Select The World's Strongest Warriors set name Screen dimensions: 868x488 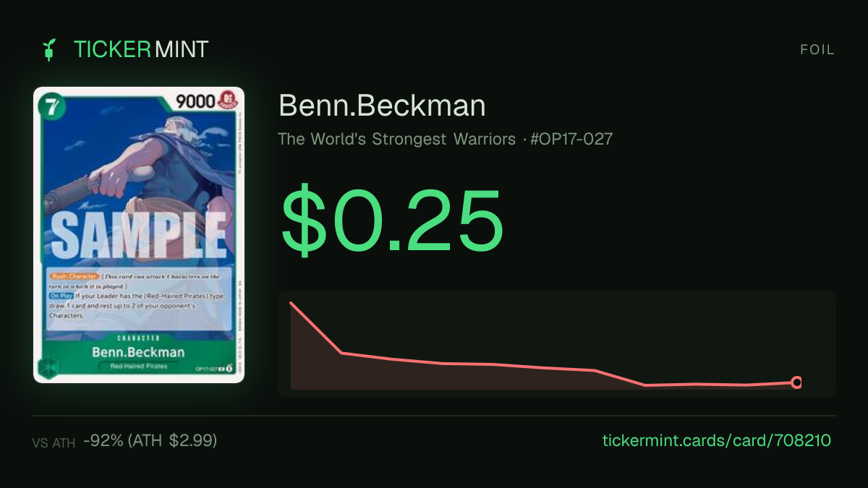396,139
